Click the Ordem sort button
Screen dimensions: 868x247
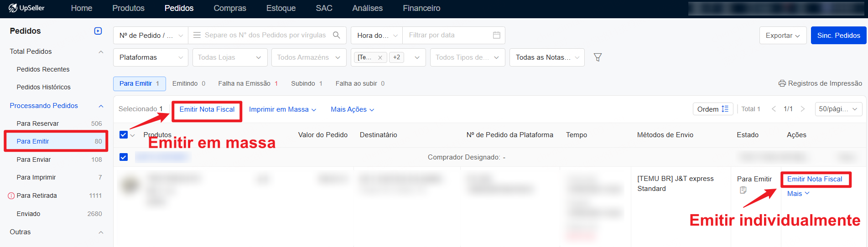click(712, 109)
